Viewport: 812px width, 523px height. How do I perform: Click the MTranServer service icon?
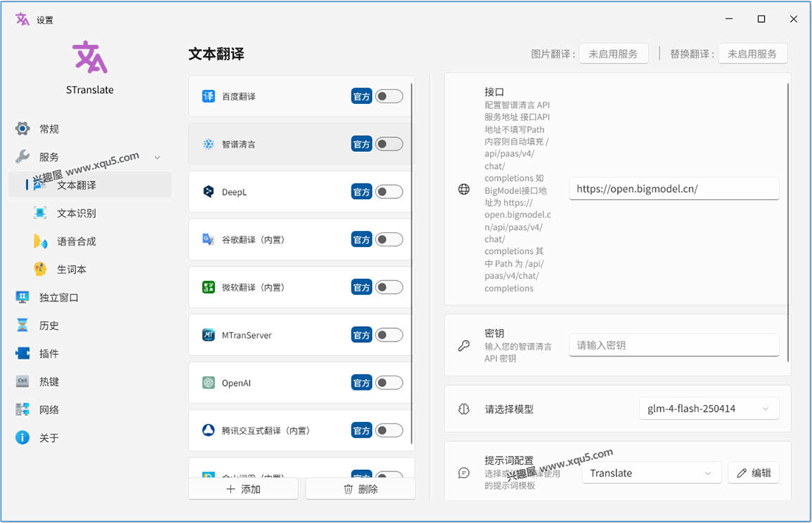208,335
